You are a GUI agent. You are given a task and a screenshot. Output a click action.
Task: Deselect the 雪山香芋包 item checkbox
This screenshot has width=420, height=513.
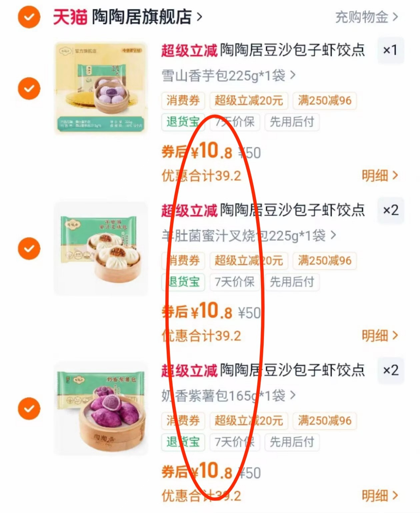(x=29, y=89)
